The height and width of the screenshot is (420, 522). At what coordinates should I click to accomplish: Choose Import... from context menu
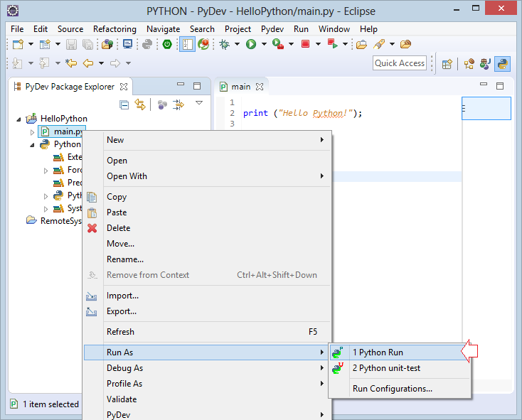point(208,296)
